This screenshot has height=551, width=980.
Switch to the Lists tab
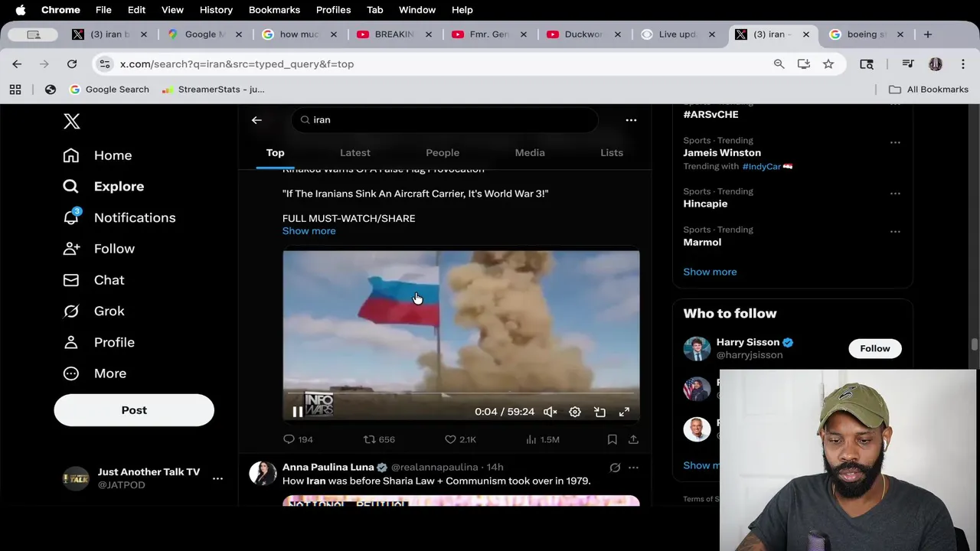coord(612,152)
